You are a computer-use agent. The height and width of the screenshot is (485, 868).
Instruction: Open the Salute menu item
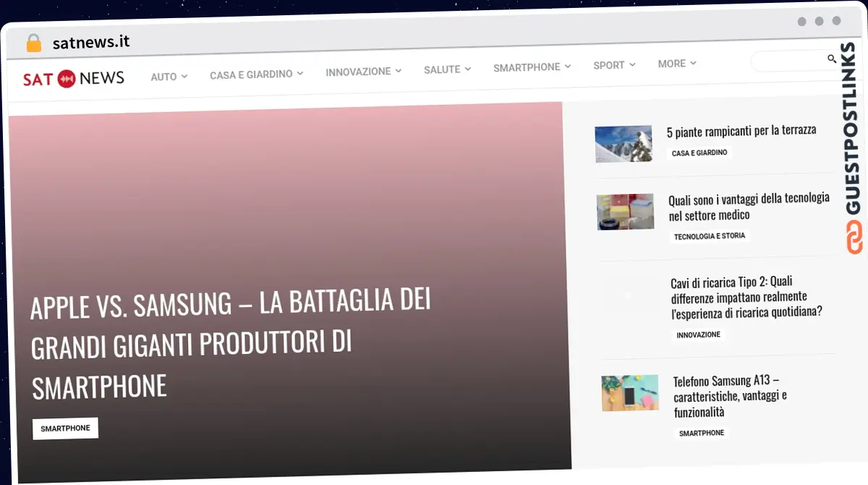click(x=447, y=69)
